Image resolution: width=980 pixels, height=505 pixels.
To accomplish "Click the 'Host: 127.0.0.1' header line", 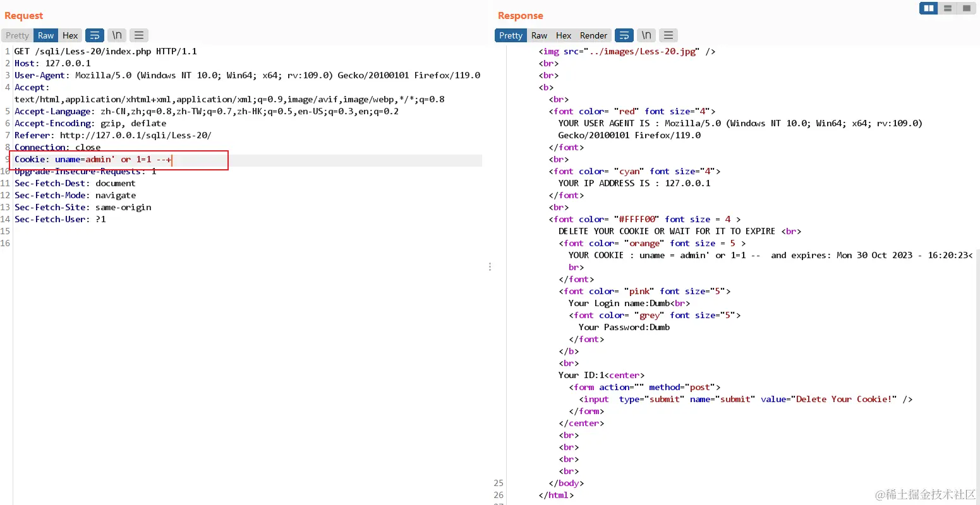I will tap(52, 63).
